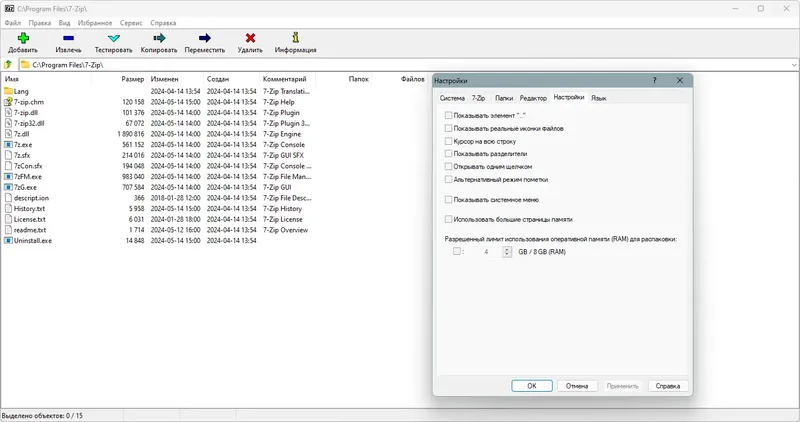This screenshot has height=422, width=800.
Task: Open the Вид menu
Action: 64,23
